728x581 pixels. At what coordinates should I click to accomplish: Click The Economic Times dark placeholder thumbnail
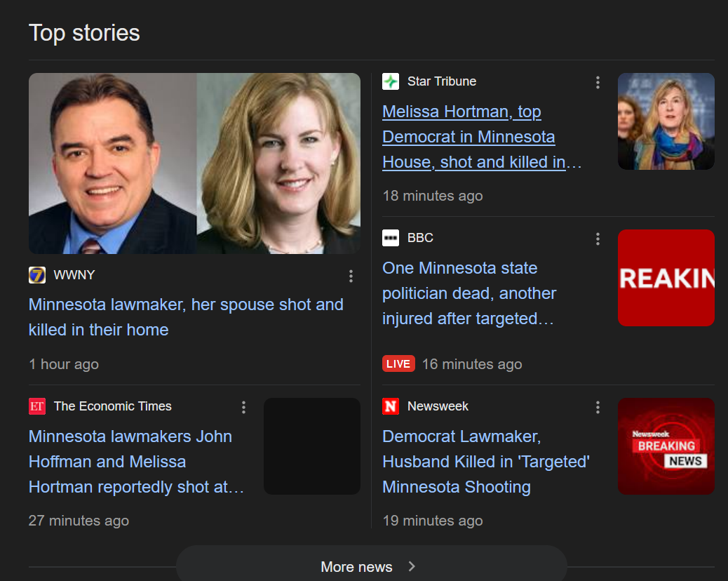(312, 446)
